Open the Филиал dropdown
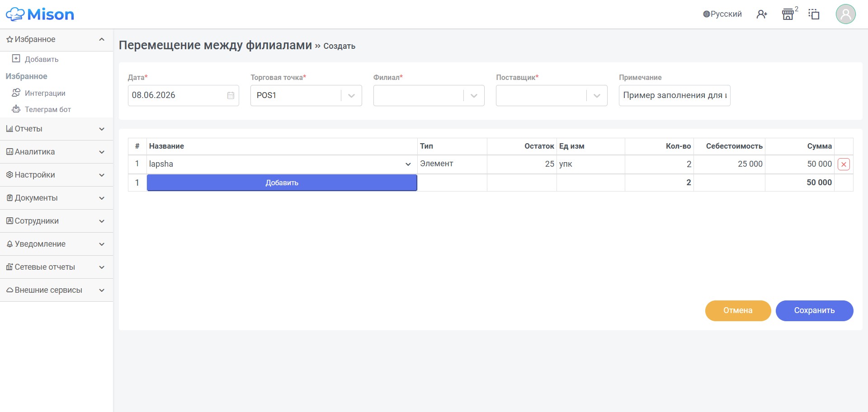This screenshot has height=412, width=868. pos(429,95)
